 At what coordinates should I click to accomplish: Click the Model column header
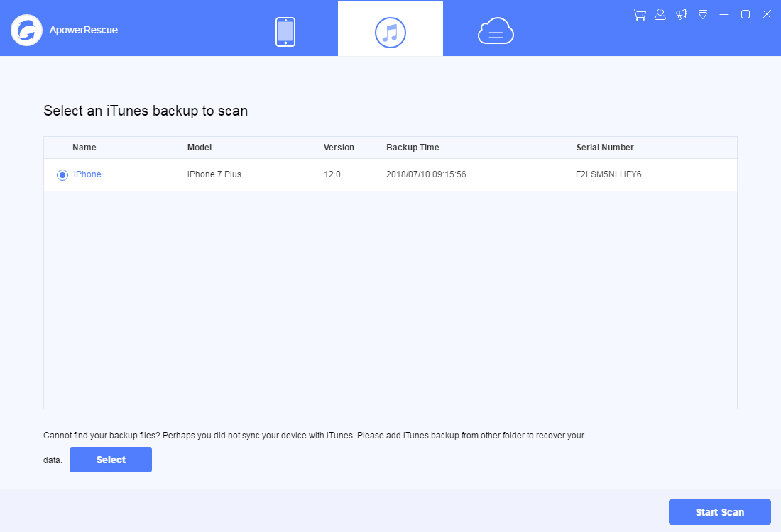(x=200, y=148)
